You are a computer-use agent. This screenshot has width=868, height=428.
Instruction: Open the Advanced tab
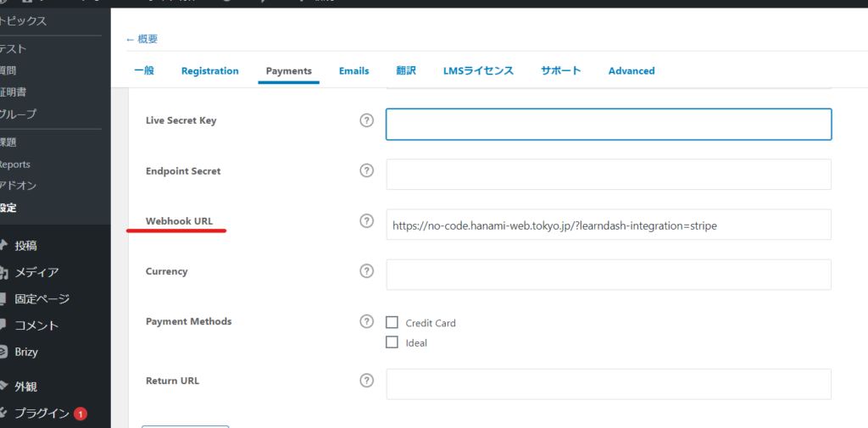click(x=632, y=71)
